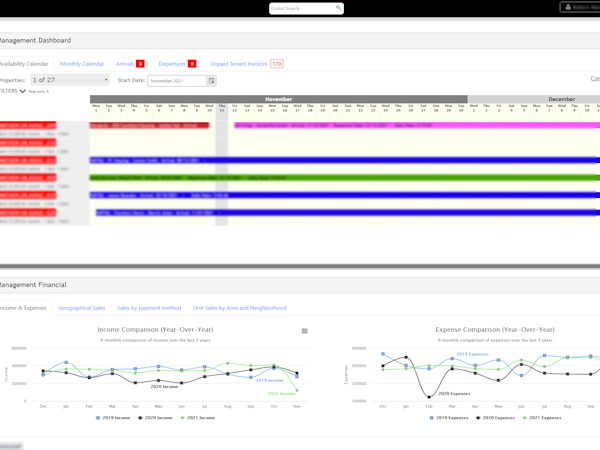Viewport: 600px width, 450px height.
Task: Switch to the Geographical Sales tab
Action: click(x=82, y=308)
